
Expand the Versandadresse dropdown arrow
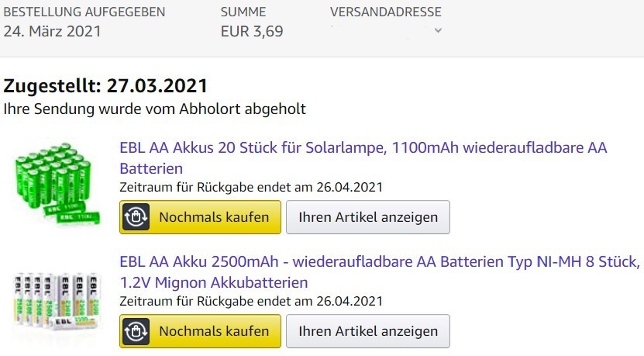point(438,31)
